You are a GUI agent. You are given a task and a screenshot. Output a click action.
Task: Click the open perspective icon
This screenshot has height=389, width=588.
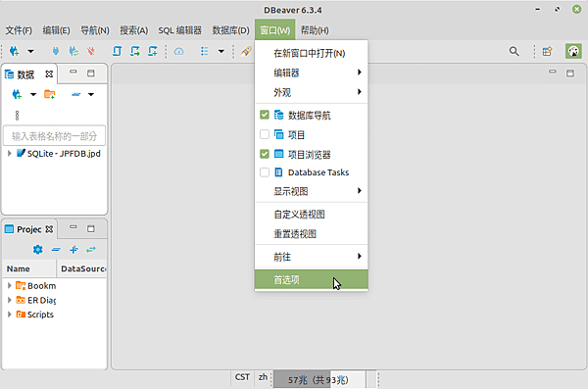547,51
